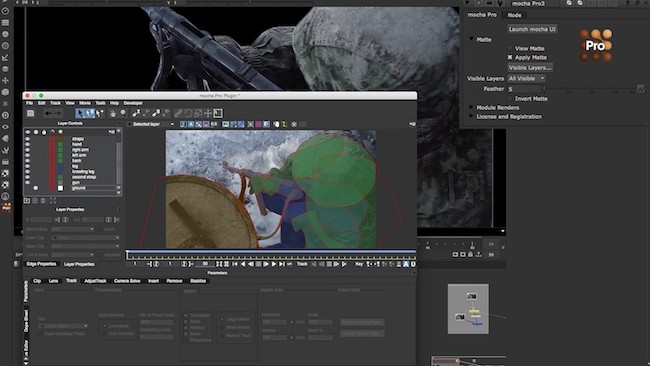Collapse mocha Pro3 node properties arrow
Viewport: 650px width, 366px height.
point(468,3)
